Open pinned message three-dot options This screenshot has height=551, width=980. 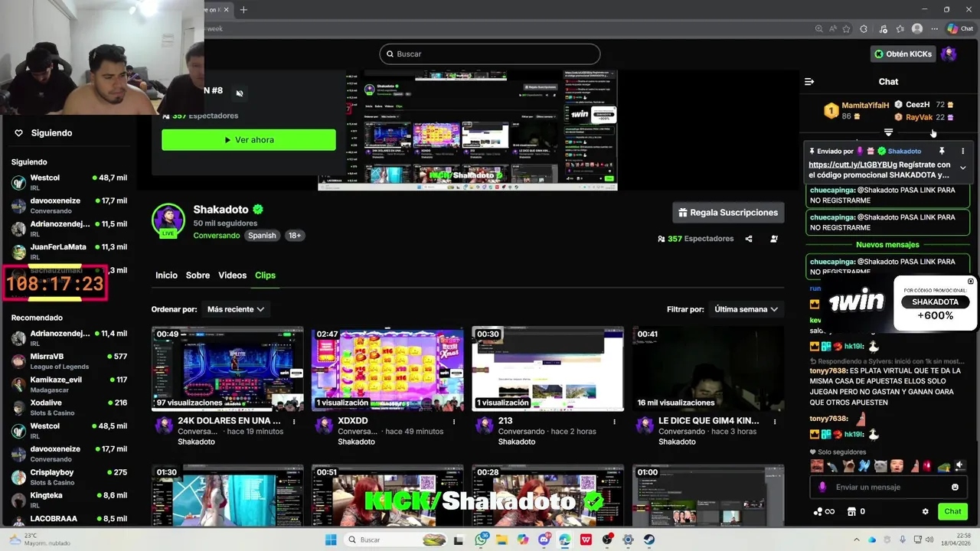(962, 152)
